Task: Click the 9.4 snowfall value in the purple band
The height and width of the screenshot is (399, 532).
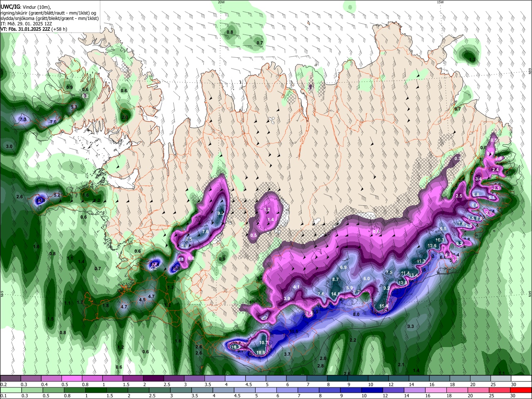Action: pyautogui.click(x=221, y=213)
